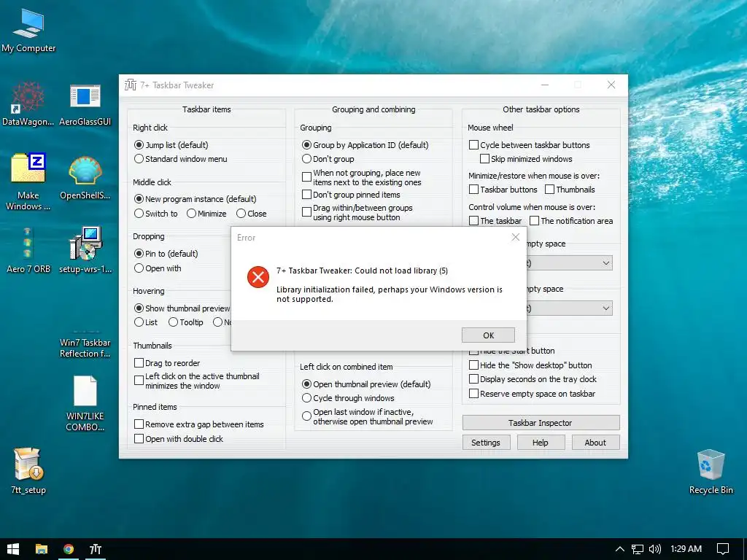
Task: Open the taskbar clock showing 1:29 AM
Action: [686, 549]
